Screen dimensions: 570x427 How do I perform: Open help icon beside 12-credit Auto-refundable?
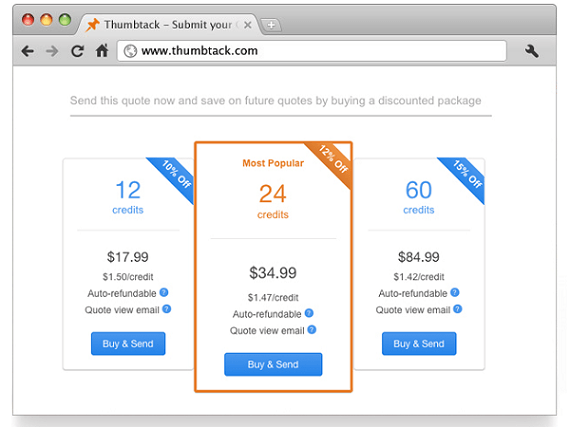(164, 292)
